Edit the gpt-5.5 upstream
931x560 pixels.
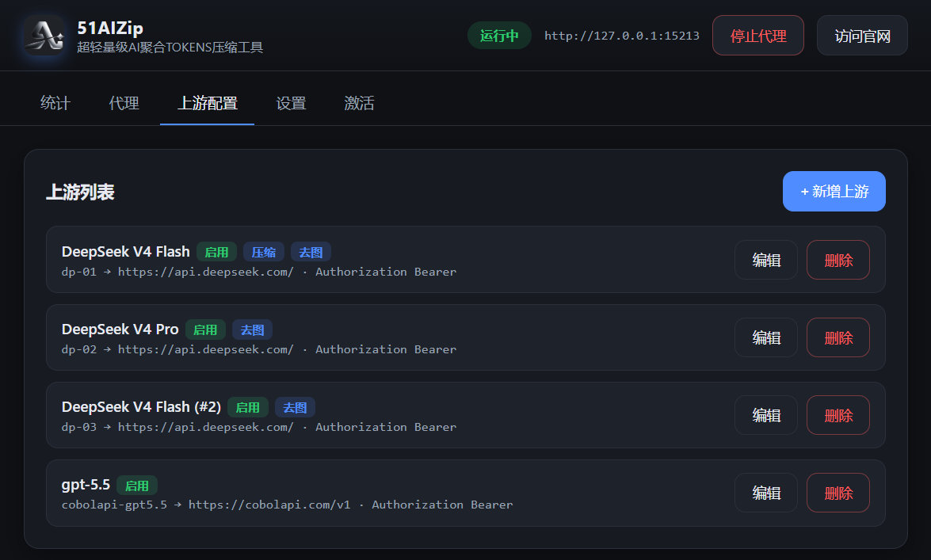(766, 493)
